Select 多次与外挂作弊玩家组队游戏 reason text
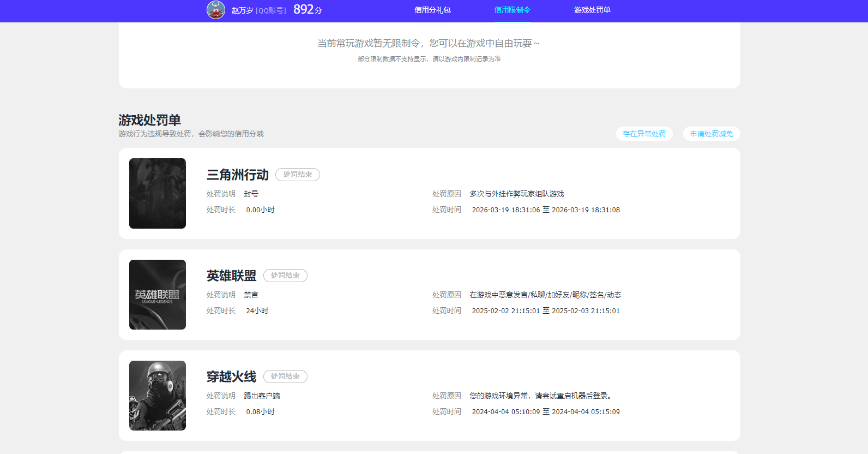868x454 pixels. coord(517,194)
